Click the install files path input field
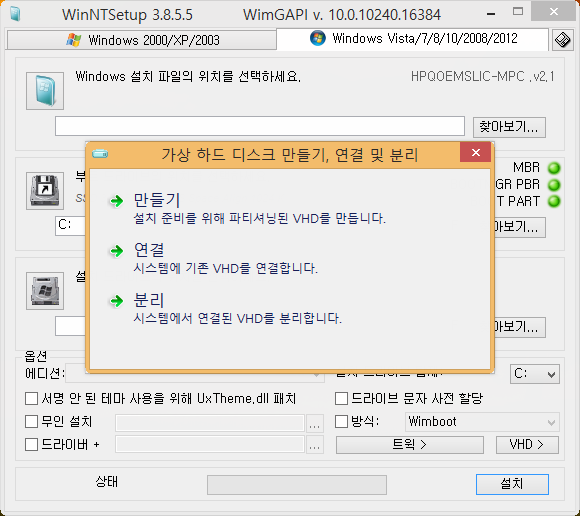The image size is (580, 516). [260, 126]
